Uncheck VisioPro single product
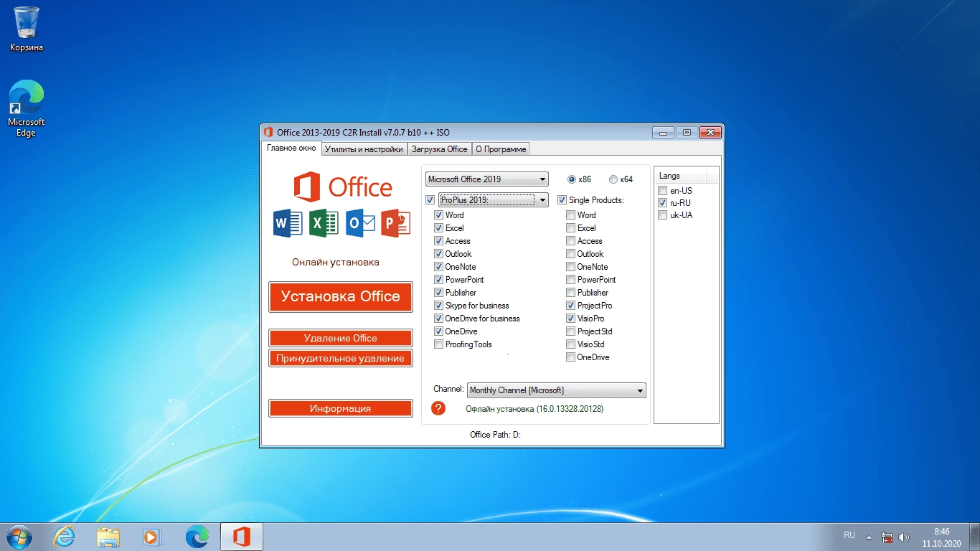 pos(570,319)
